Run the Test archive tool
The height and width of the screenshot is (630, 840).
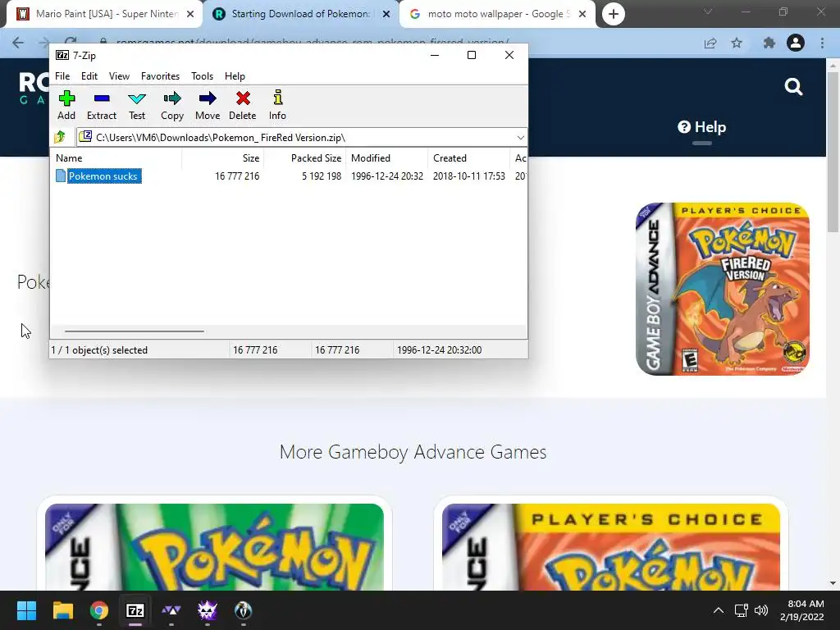tap(137, 105)
